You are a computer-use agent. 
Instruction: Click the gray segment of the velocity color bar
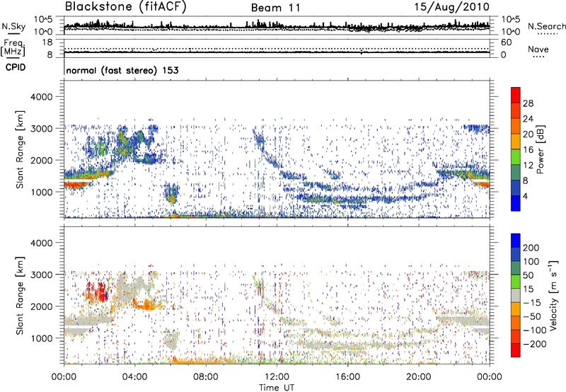coord(516,295)
